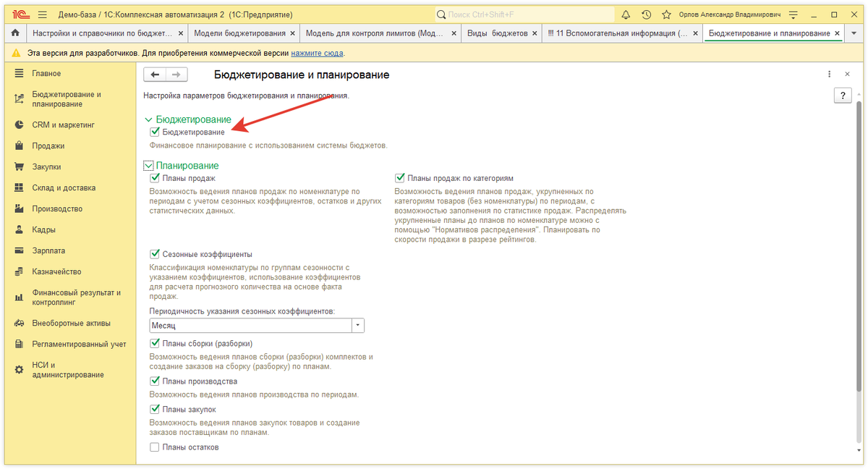Close the Модели бюджетирования tab
Image resolution: width=868 pixels, height=469 pixels.
293,33
